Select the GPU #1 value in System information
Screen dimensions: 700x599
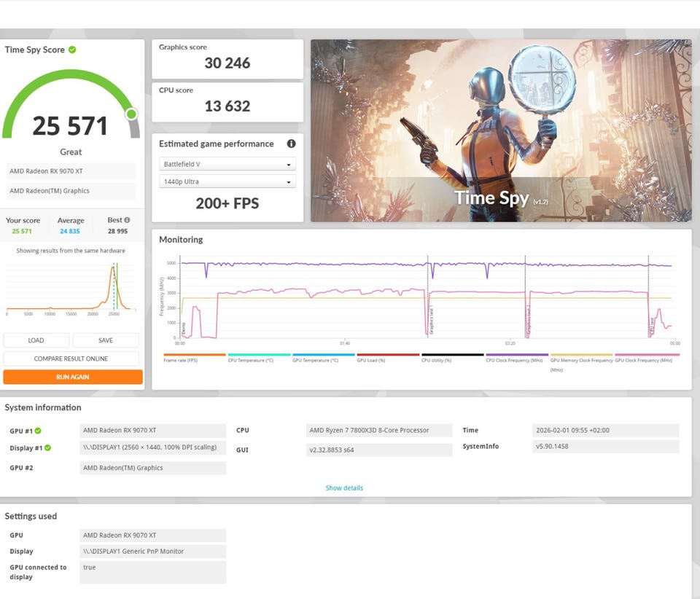click(x=152, y=431)
